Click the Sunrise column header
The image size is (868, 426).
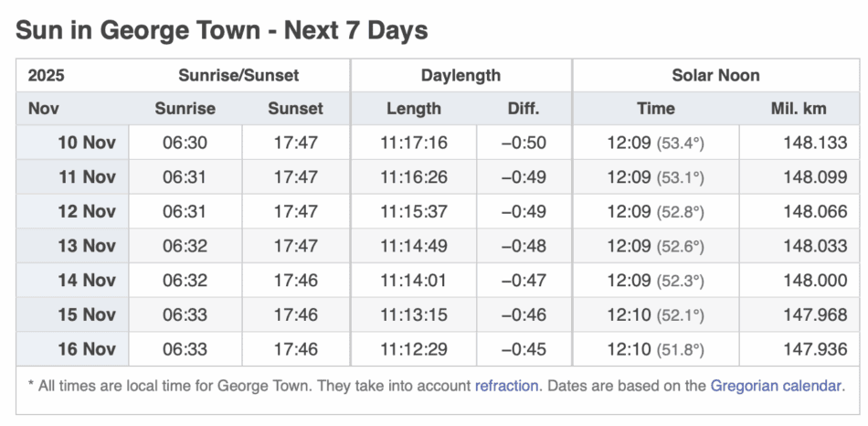click(185, 109)
